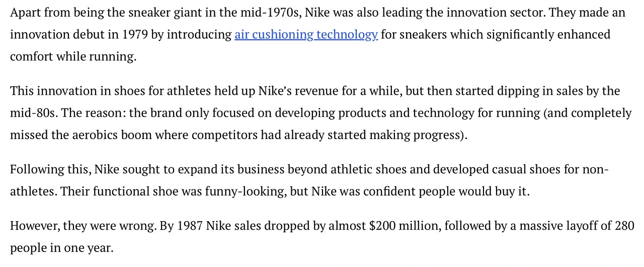Click the word "air" in the hyperlink

pos(241,35)
